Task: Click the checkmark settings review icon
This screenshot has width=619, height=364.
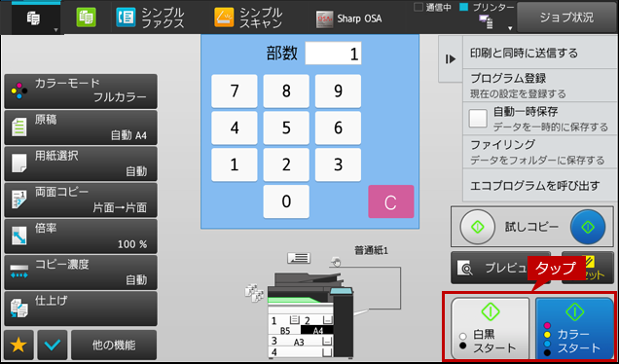Action: [53, 346]
